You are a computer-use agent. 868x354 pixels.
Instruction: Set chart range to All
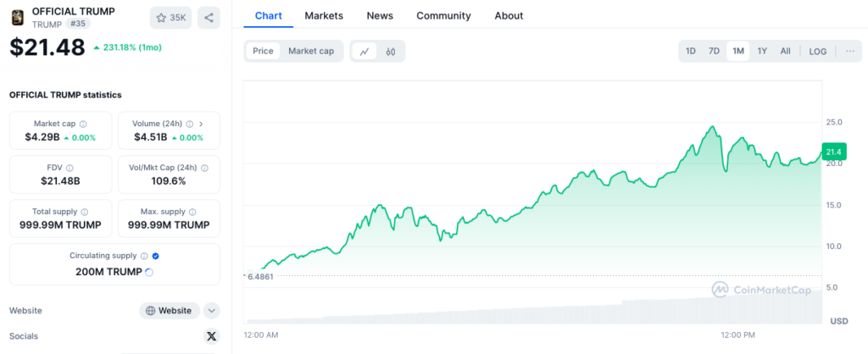tap(786, 52)
